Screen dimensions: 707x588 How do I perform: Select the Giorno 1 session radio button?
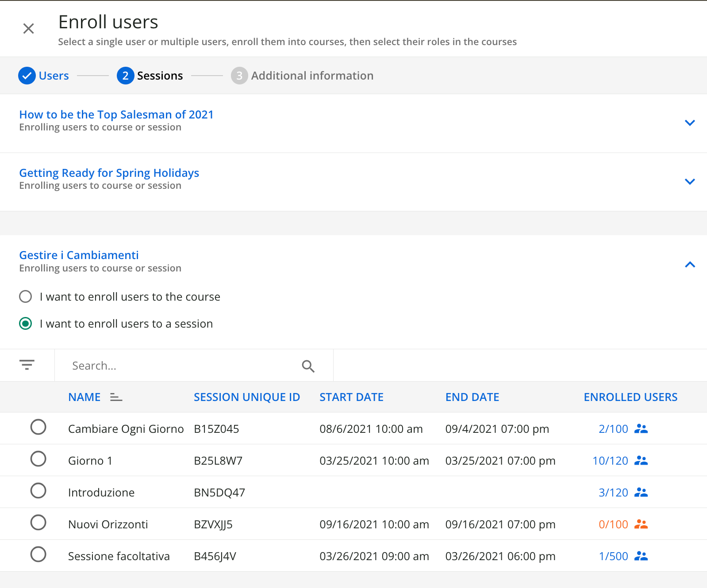pos(38,459)
